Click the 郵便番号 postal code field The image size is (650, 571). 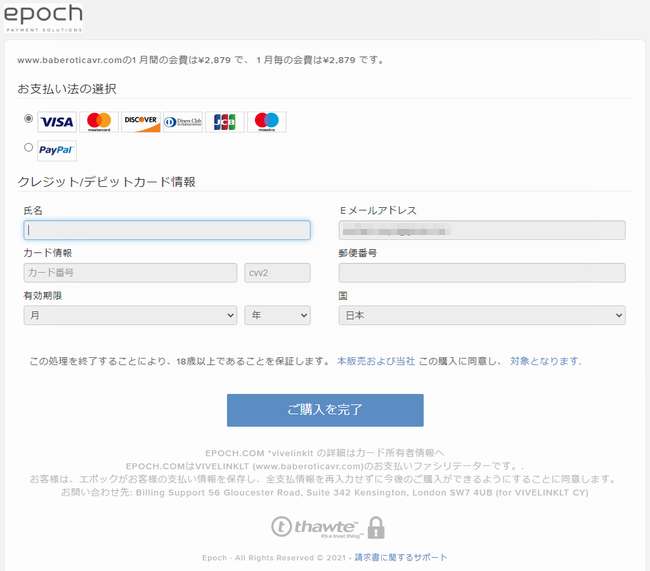(x=482, y=273)
